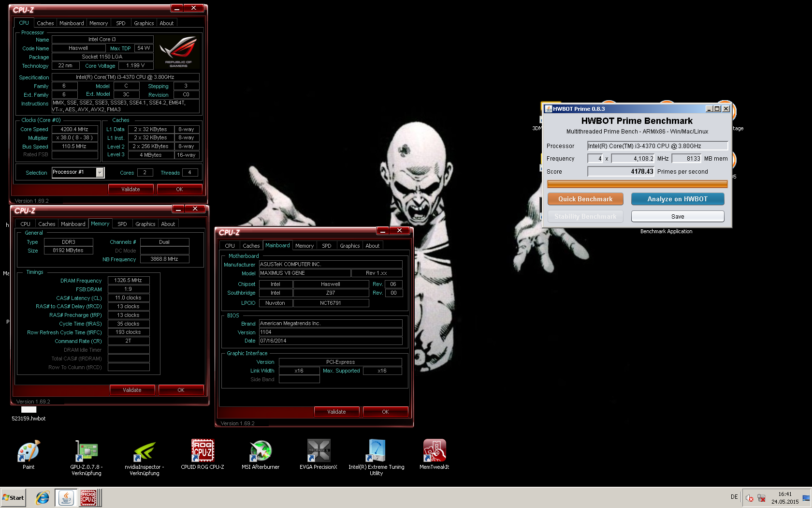
Task: Click the BIOS Version value 1104
Action: click(331, 332)
